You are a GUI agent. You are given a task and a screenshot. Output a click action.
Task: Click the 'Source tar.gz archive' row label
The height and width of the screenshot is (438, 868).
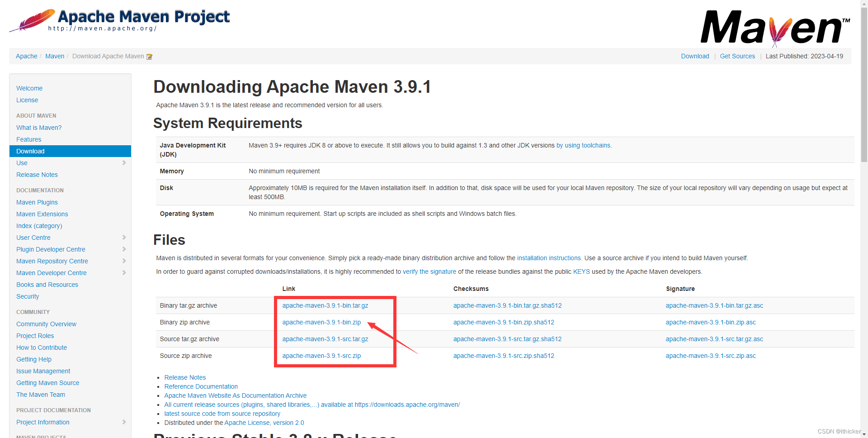[189, 339]
